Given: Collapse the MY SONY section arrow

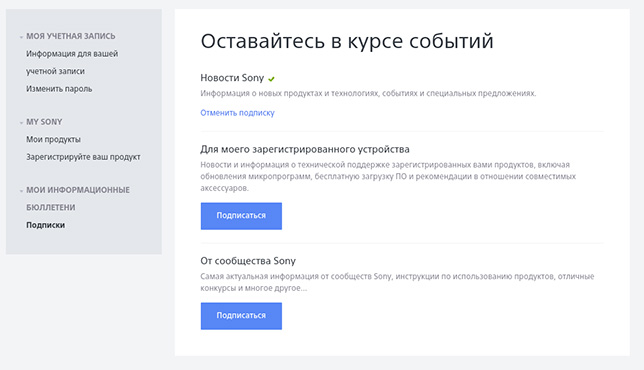Looking at the screenshot, I should [x=21, y=122].
